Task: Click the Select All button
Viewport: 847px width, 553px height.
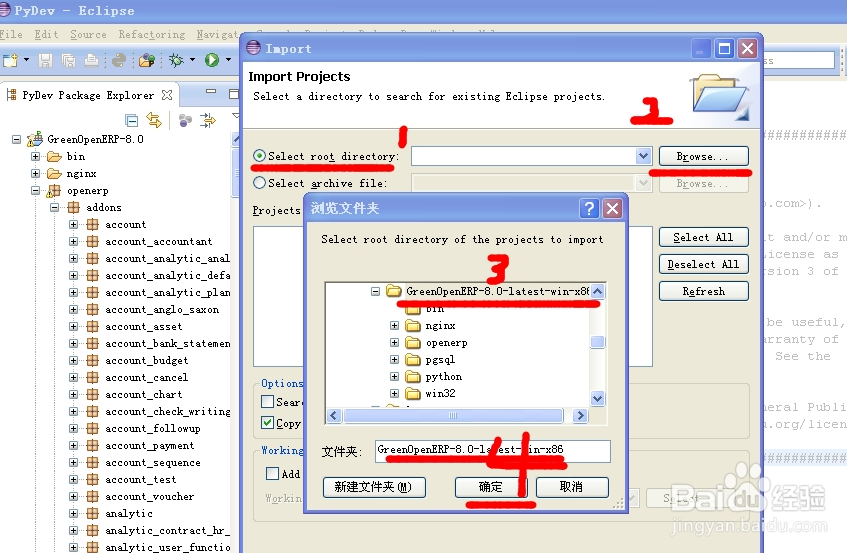Action: [703, 237]
